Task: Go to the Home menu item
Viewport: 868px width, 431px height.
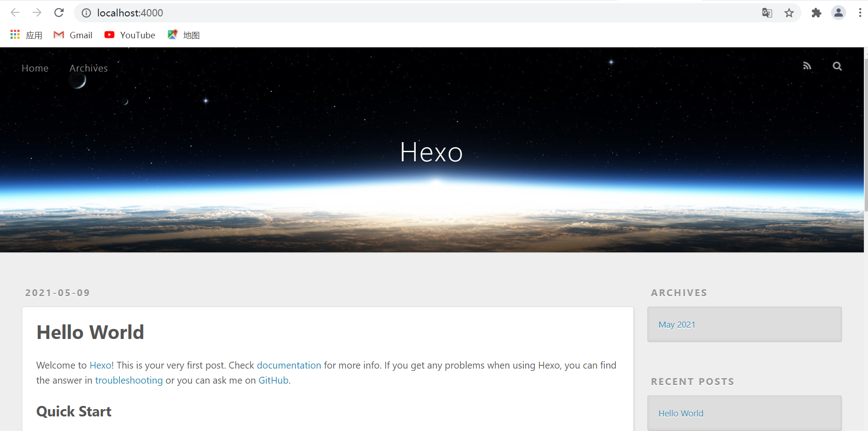Action: (x=35, y=68)
